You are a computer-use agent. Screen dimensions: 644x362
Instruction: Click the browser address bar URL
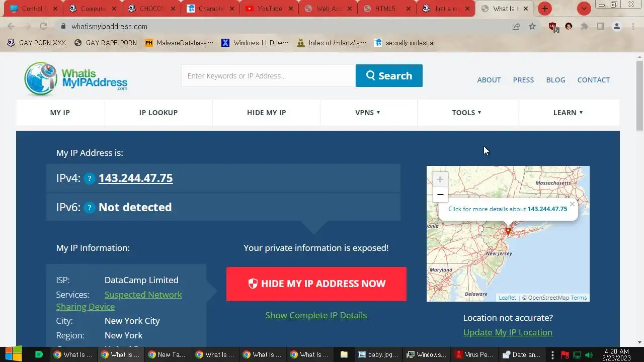click(x=109, y=27)
